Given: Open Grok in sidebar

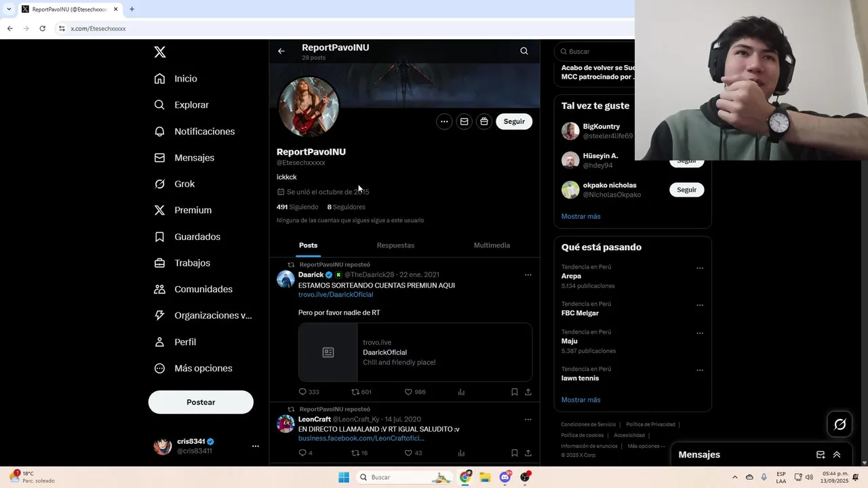Looking at the screenshot, I should click(x=174, y=184).
